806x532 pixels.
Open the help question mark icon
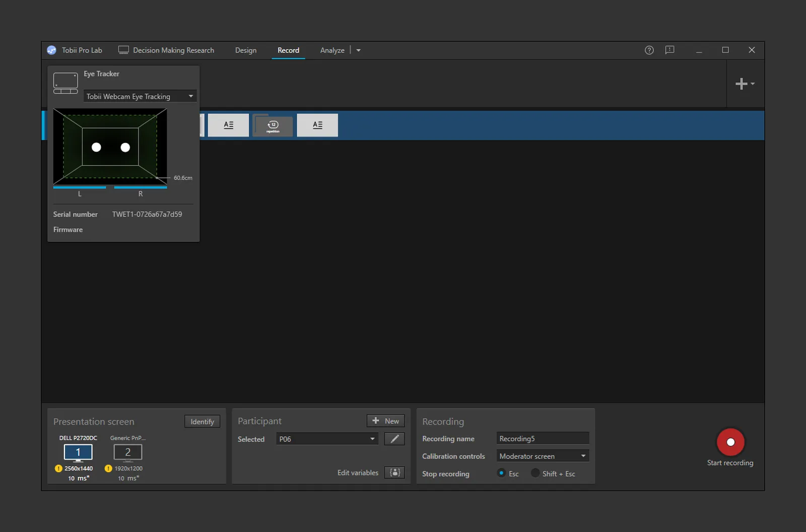point(649,50)
